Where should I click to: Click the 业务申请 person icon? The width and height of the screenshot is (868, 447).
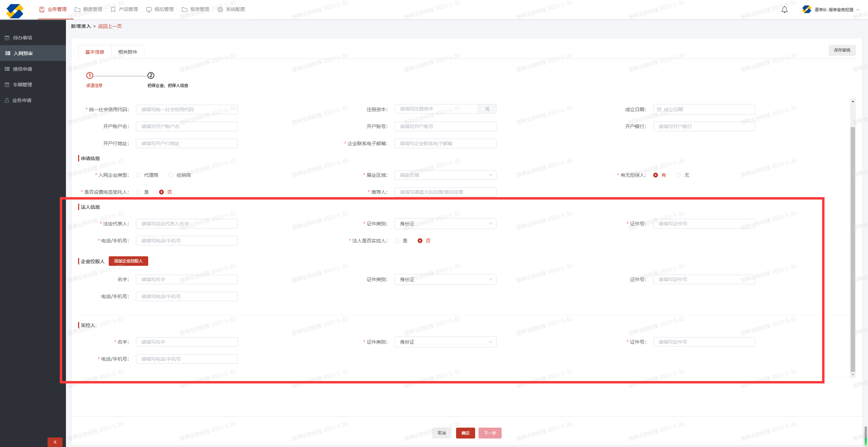pos(7,100)
